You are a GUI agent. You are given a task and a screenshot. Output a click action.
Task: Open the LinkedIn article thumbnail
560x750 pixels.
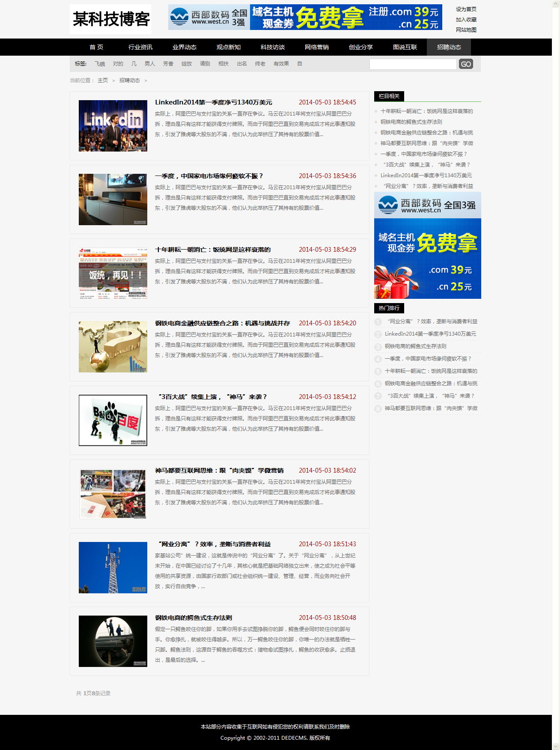(x=113, y=126)
